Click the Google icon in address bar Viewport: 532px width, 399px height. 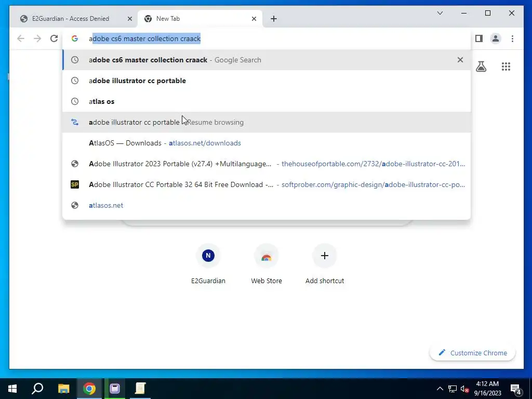pyautogui.click(x=75, y=38)
